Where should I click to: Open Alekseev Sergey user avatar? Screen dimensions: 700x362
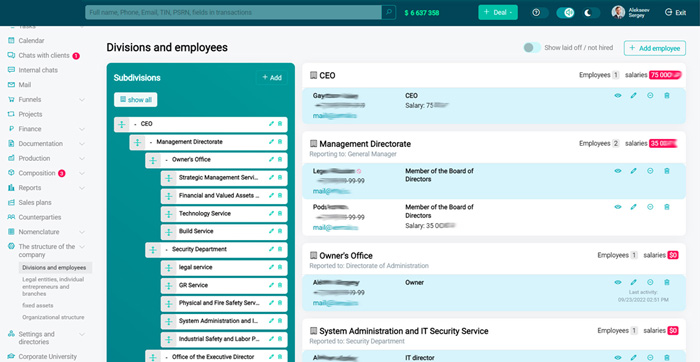tap(618, 12)
